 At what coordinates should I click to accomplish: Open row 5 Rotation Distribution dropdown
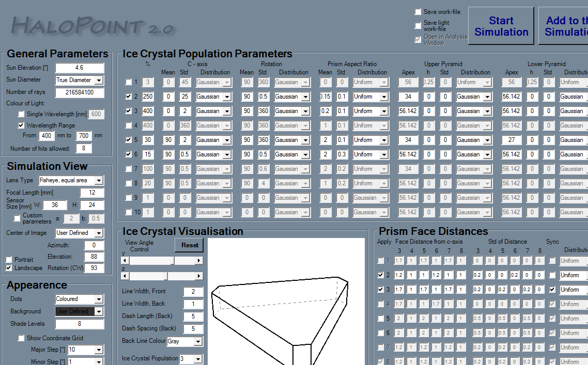point(305,140)
